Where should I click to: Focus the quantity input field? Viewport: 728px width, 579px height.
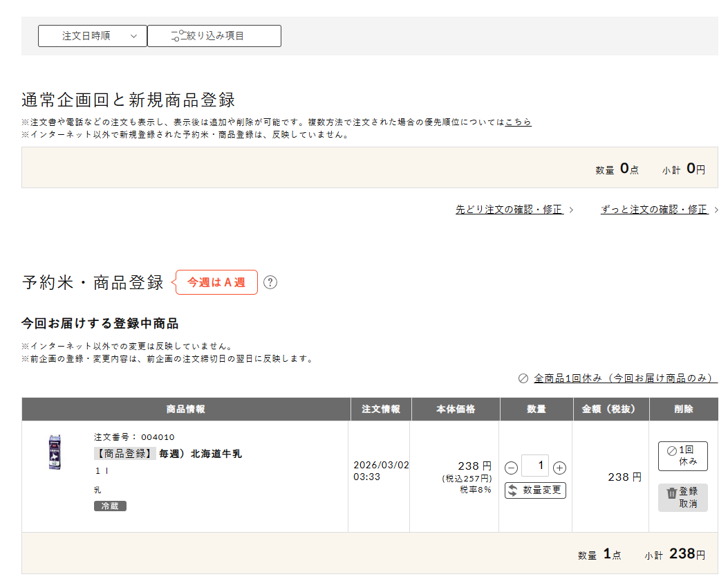tap(535, 466)
